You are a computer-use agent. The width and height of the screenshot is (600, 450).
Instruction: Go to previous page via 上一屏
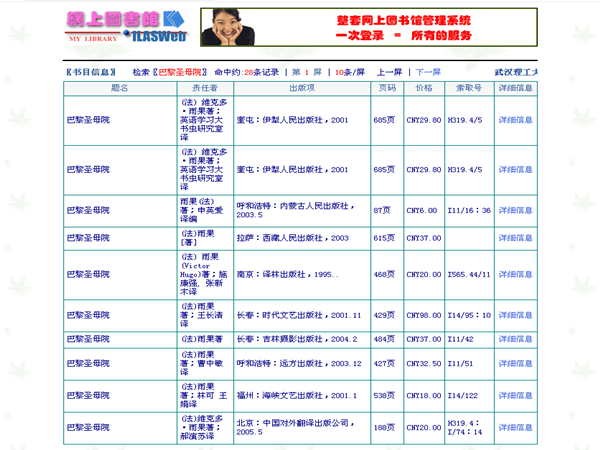(389, 72)
